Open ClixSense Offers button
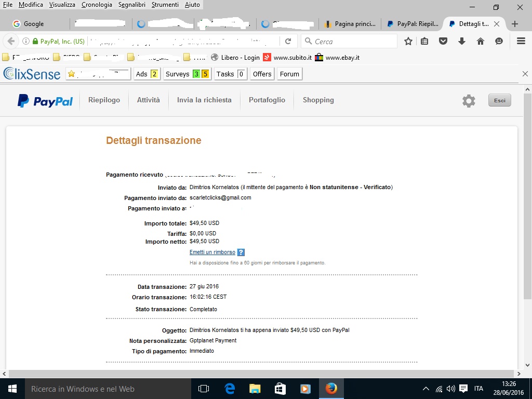Image resolution: width=532 pixels, height=399 pixels. (x=262, y=74)
